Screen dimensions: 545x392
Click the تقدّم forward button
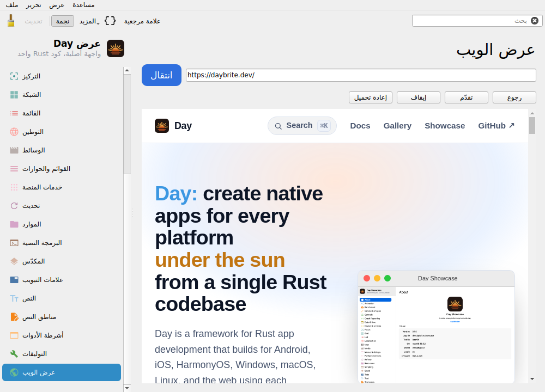coord(467,97)
